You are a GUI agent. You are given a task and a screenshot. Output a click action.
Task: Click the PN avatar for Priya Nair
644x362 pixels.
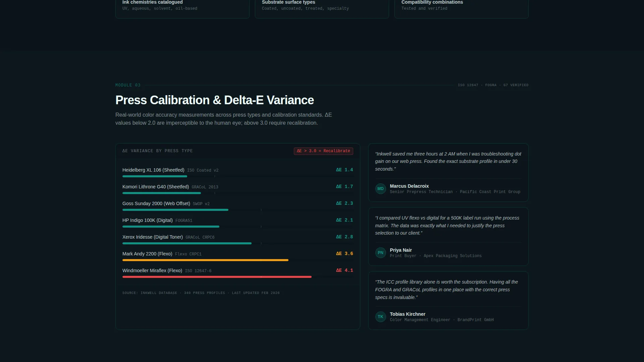380,253
